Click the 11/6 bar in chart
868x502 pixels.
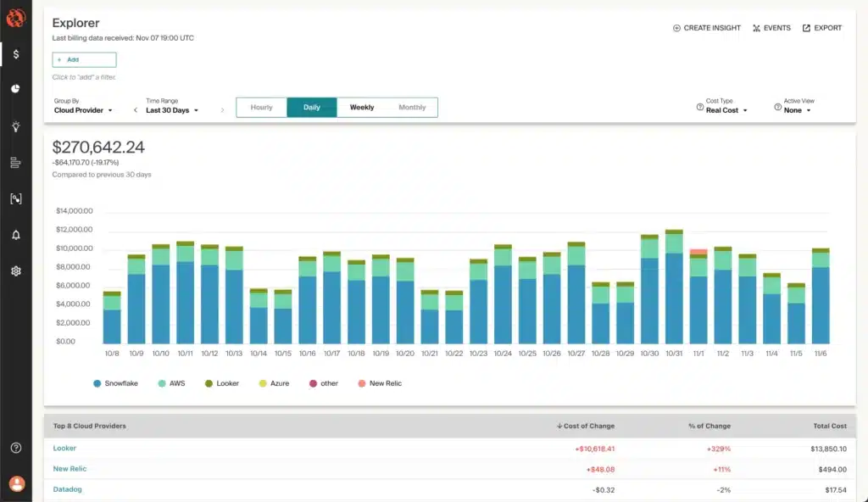coord(821,297)
